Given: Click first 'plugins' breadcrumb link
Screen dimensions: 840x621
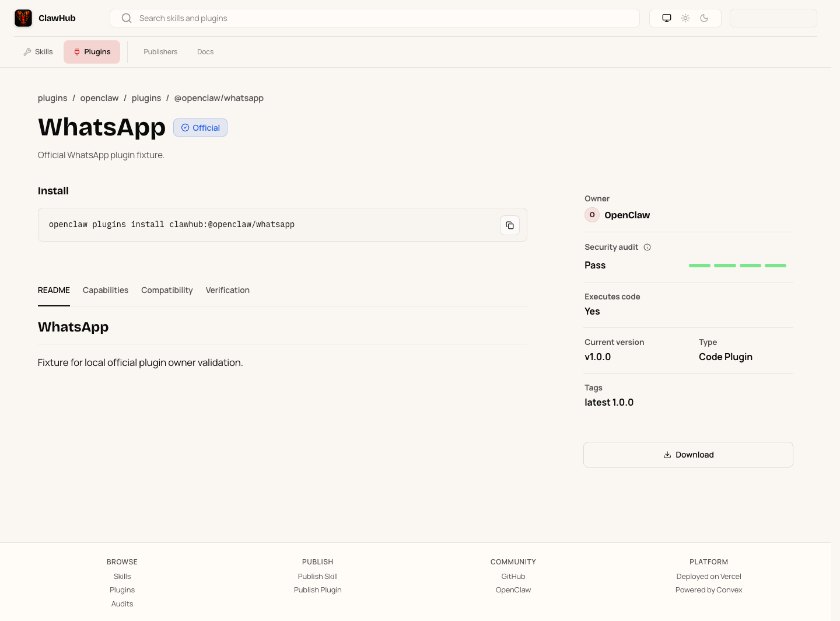Looking at the screenshot, I should pyautogui.click(x=52, y=98).
